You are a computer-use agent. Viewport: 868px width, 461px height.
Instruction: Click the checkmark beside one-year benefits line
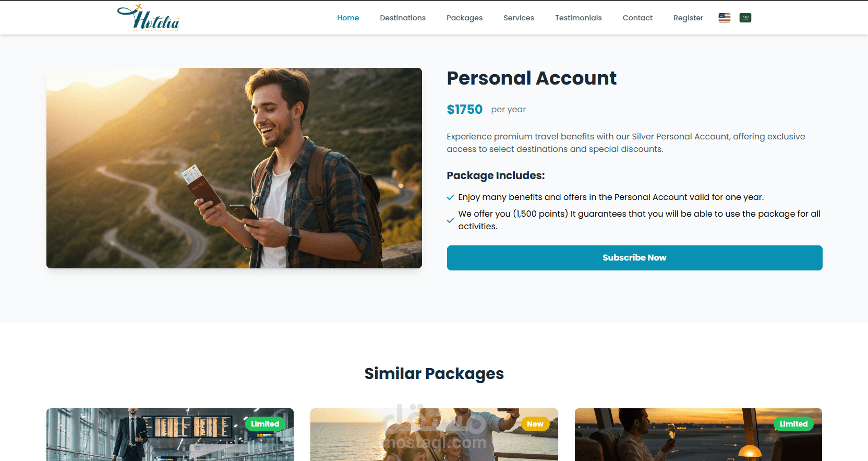tap(450, 197)
